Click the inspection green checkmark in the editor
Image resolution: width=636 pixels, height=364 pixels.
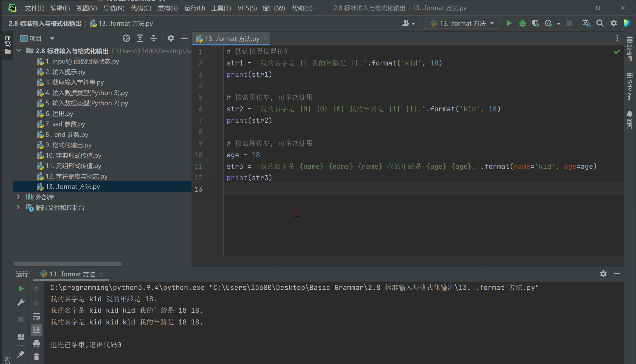616,52
